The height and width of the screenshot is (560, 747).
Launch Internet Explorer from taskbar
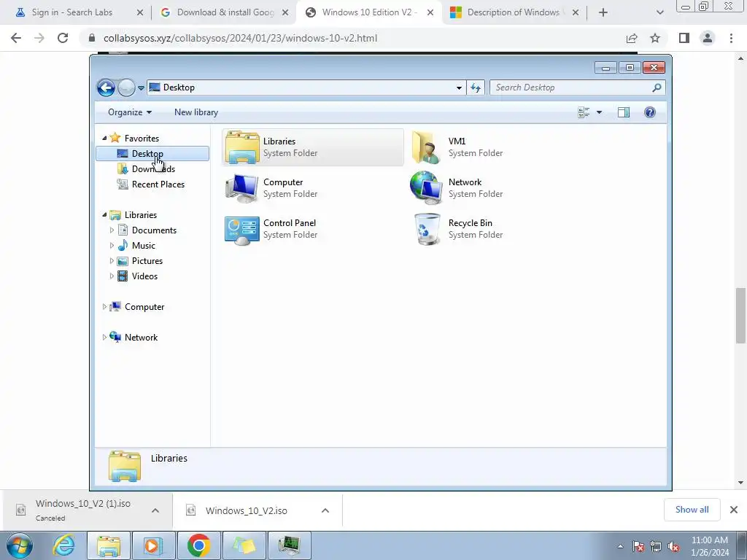[64, 545]
